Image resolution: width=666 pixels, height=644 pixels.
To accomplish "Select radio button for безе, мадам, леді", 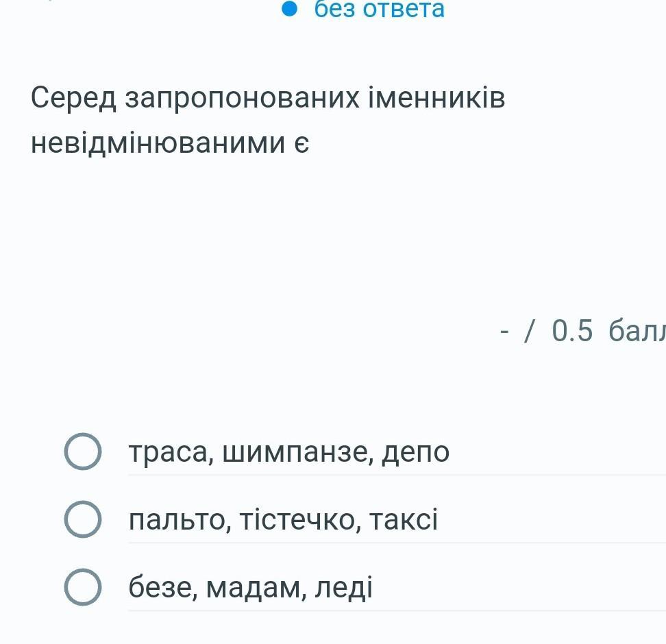I will pos(83,587).
